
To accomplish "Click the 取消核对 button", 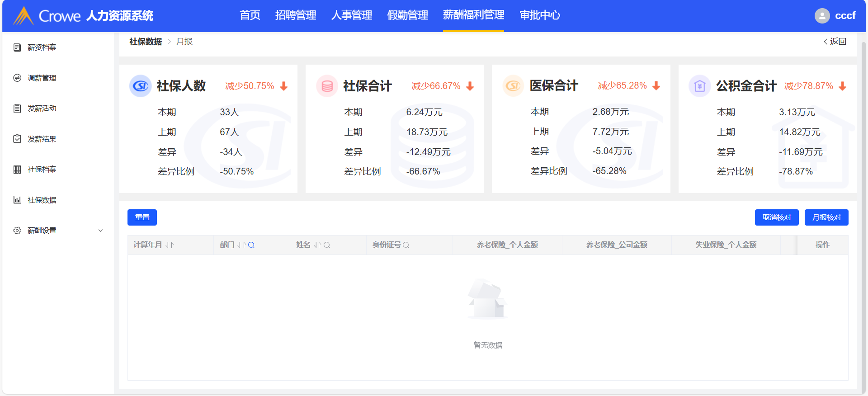I will point(776,217).
